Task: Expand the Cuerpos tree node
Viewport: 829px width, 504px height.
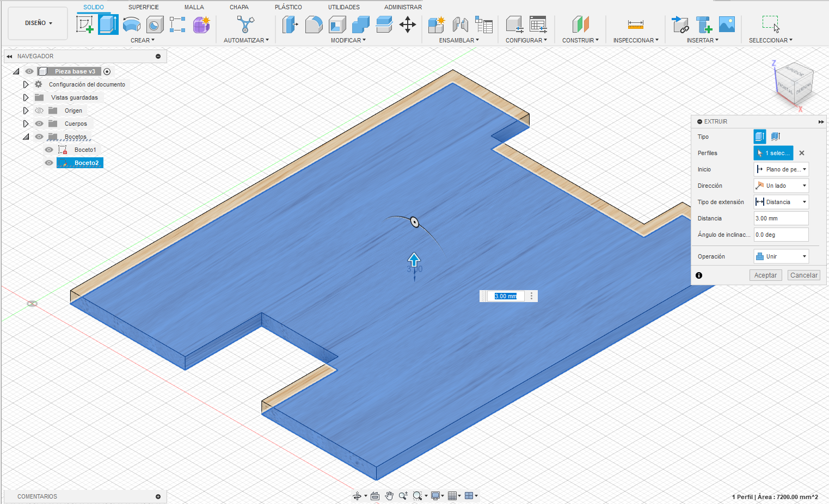Action: [26, 124]
